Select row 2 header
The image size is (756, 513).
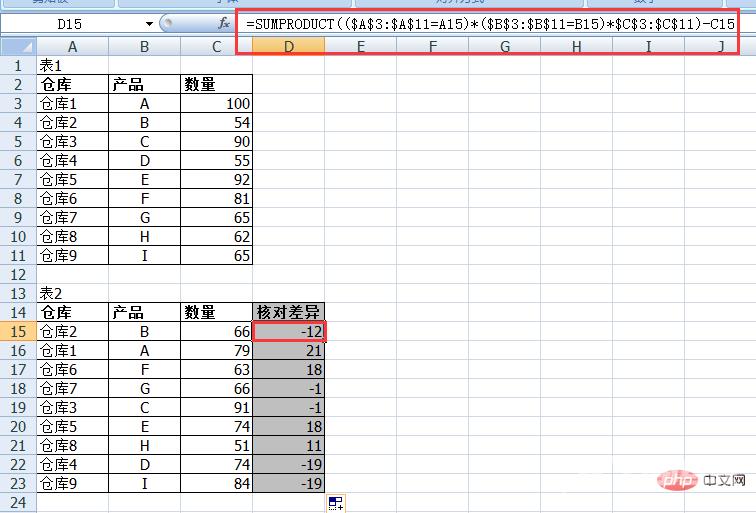(x=17, y=84)
